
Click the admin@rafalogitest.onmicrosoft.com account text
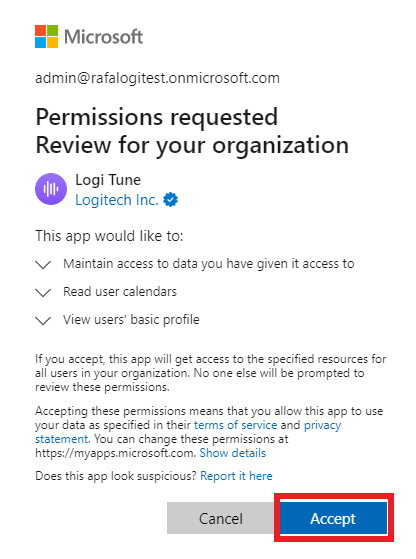(157, 78)
